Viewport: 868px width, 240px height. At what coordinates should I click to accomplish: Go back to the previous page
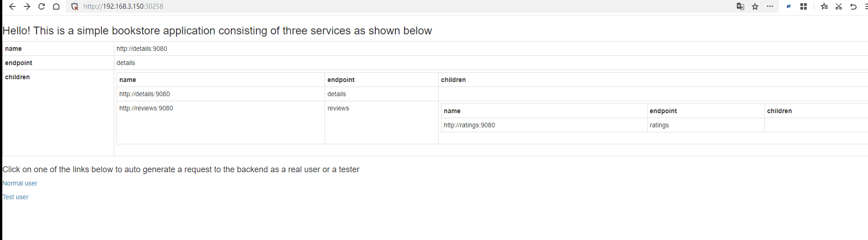12,6
